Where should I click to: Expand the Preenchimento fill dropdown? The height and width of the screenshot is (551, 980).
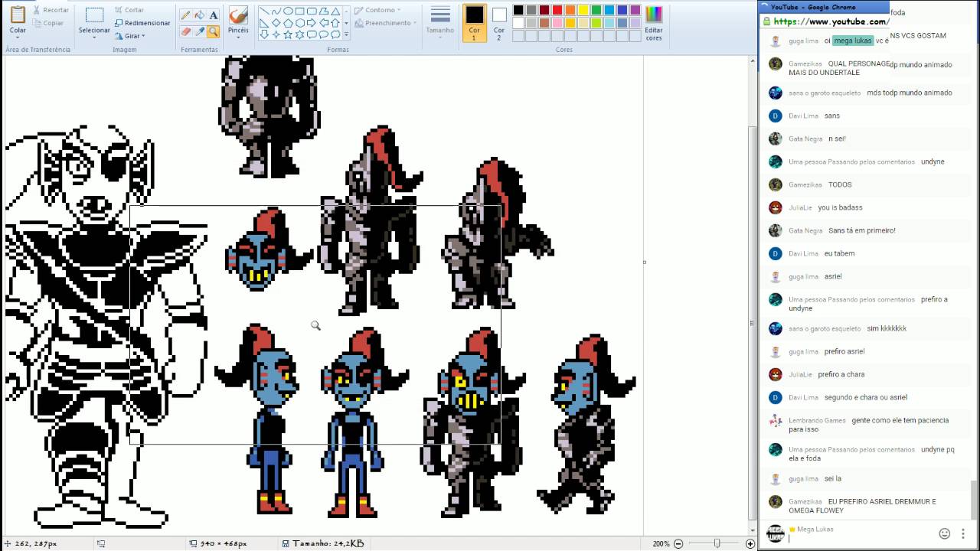pos(414,23)
